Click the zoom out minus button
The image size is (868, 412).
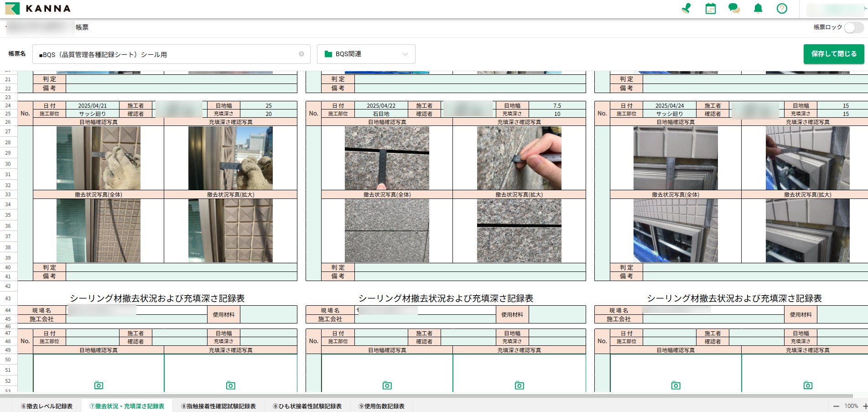(836, 406)
